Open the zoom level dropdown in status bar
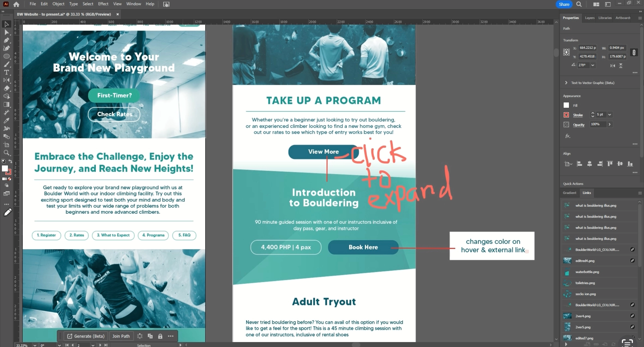 click(35, 345)
